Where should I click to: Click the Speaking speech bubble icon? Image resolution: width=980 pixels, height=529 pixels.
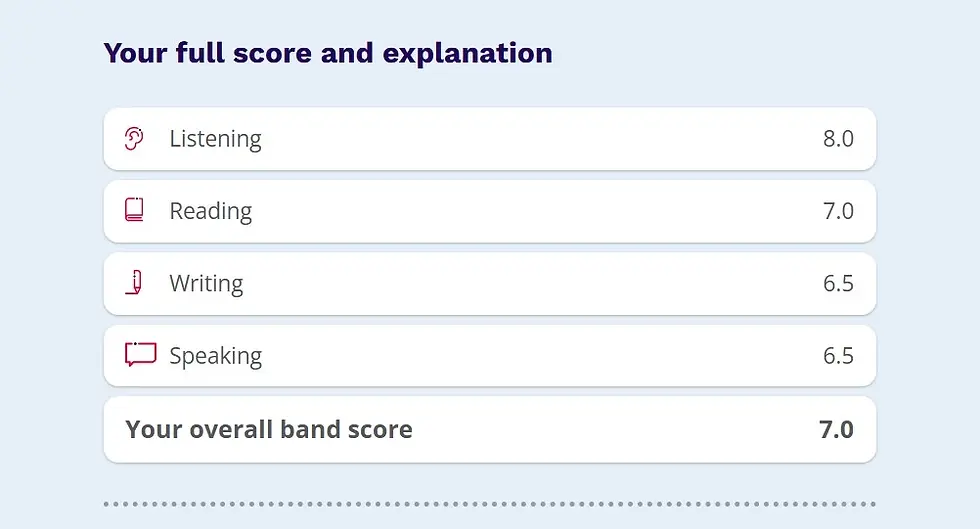[x=140, y=355]
